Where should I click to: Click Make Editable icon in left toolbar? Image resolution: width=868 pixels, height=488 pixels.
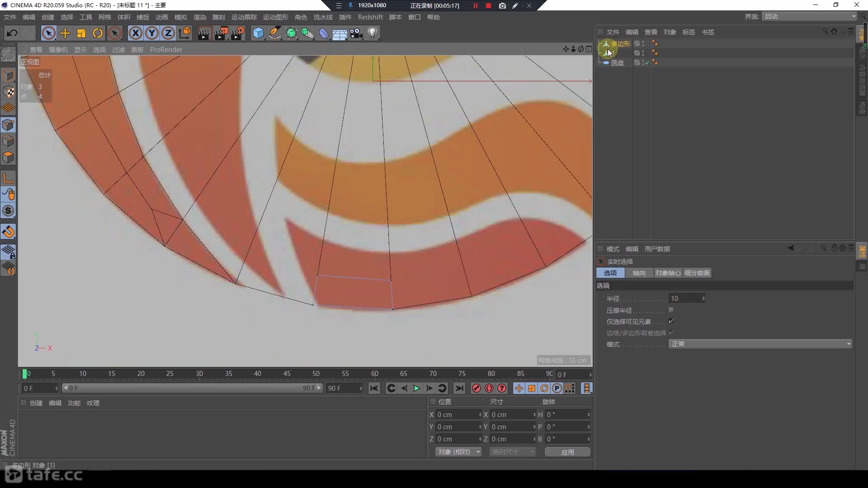[8, 54]
